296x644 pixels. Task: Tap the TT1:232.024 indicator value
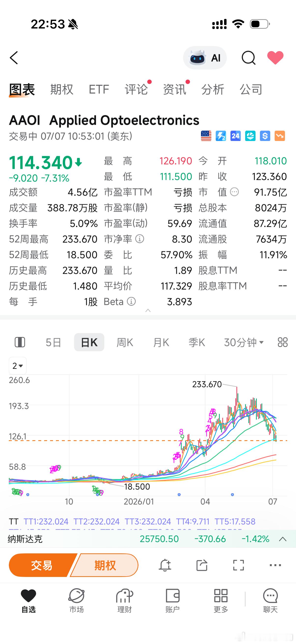46,522
